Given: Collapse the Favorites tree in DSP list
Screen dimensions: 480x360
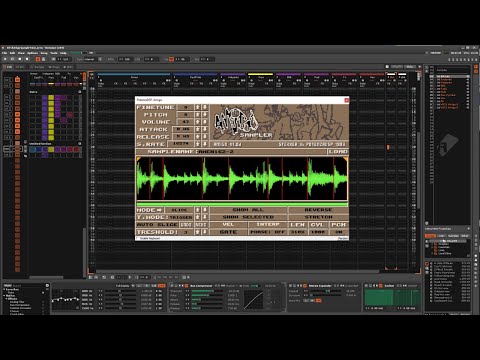Looking at the screenshot, I should (x=5, y=289).
